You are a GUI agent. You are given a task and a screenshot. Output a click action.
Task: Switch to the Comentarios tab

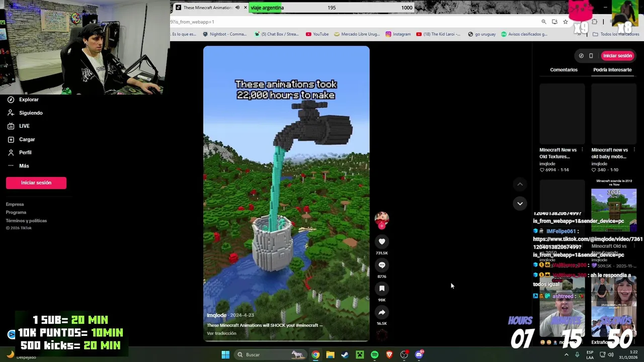(563, 70)
